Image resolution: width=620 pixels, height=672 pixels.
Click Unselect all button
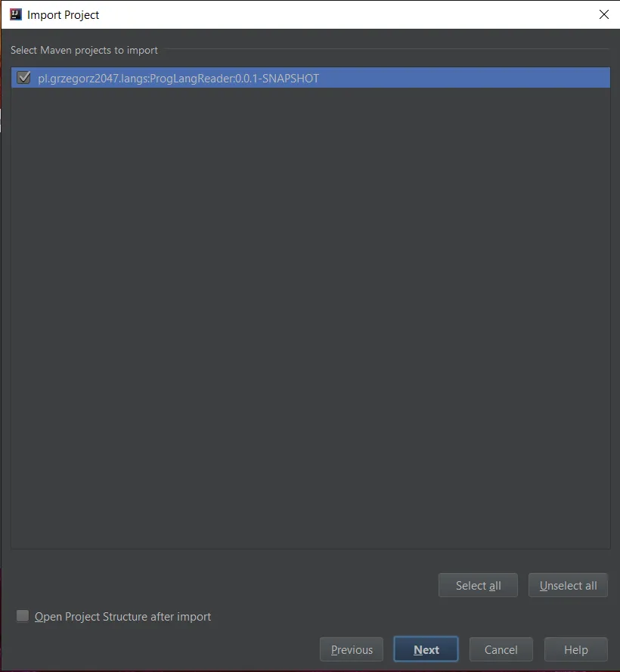point(568,585)
